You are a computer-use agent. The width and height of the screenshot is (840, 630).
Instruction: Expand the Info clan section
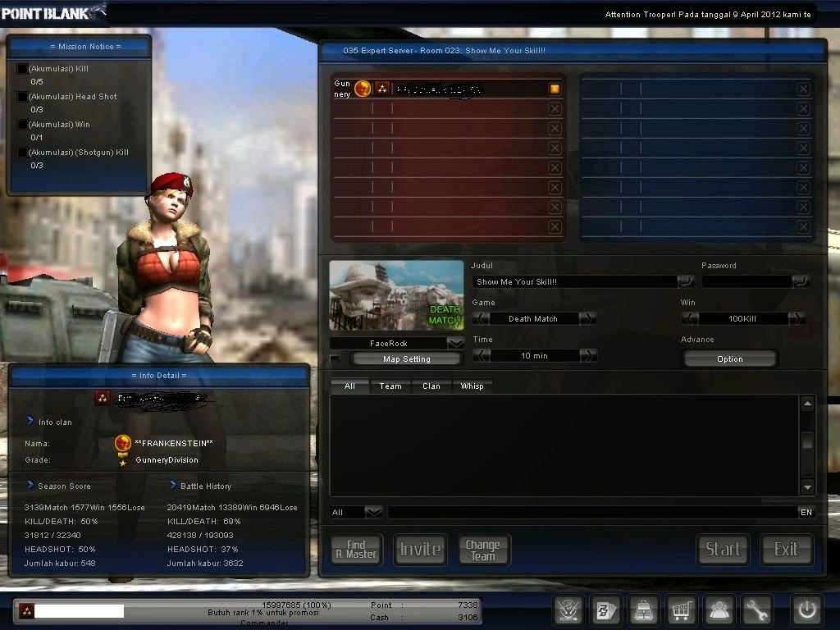[x=30, y=421]
